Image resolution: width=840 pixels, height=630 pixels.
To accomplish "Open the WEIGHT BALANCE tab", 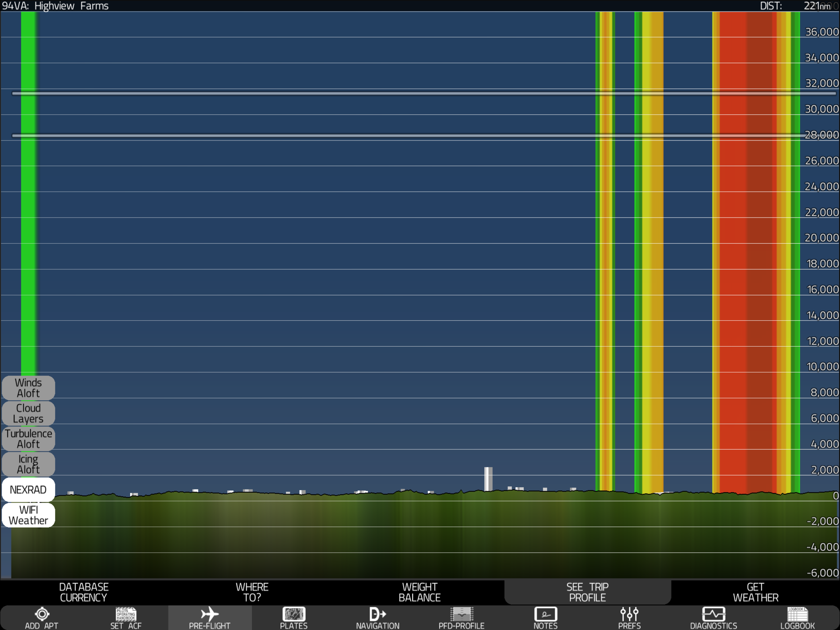I will pyautogui.click(x=420, y=592).
